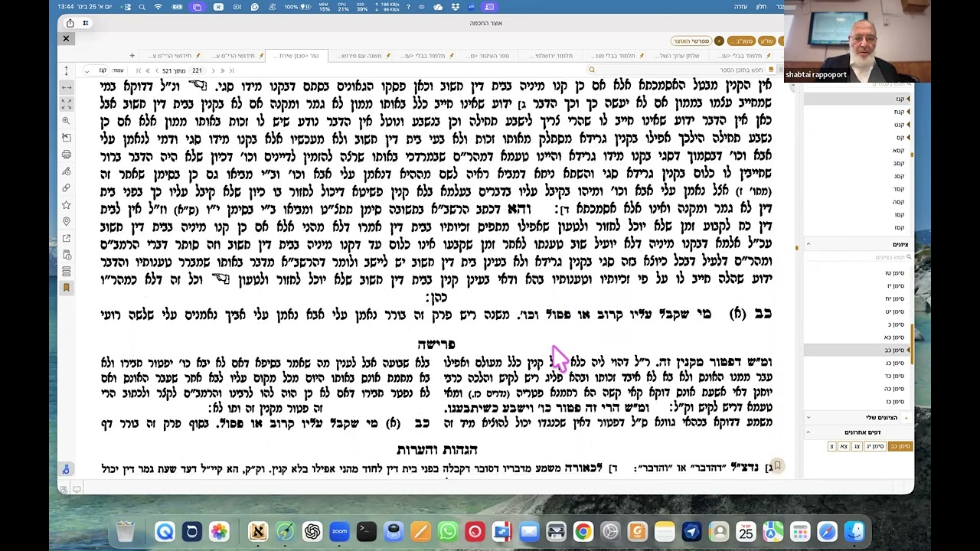Open the share icon at window top-left
The height and width of the screenshot is (551, 980).
click(x=70, y=24)
